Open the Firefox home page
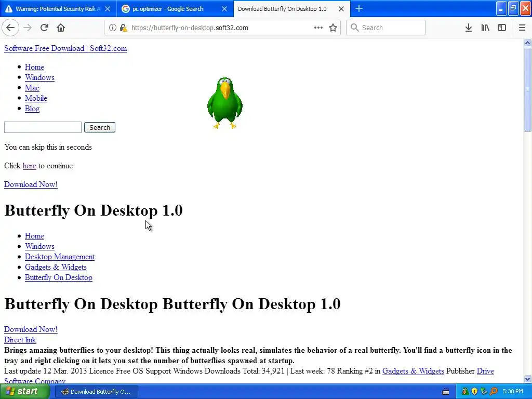Screen dimensions: 532x399 tap(61, 28)
